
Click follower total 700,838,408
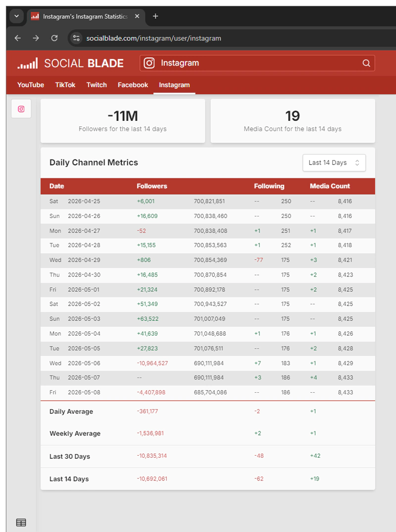pyautogui.click(x=210, y=231)
